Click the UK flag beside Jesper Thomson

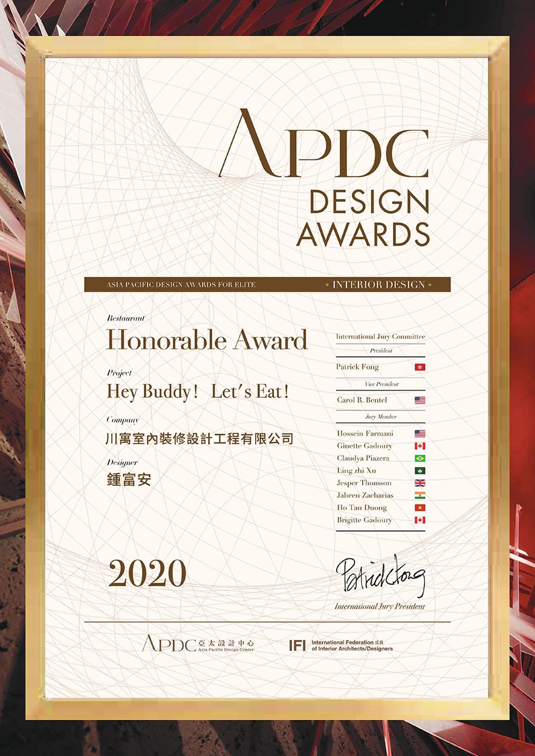420,483
